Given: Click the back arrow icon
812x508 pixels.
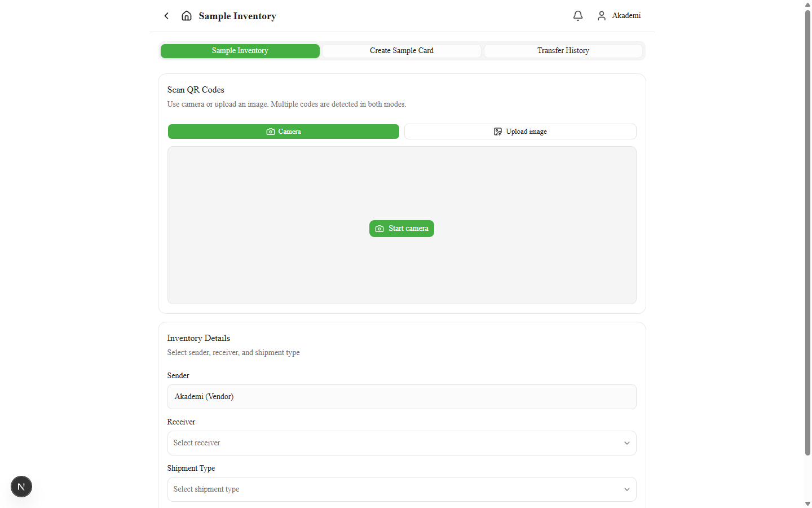Looking at the screenshot, I should (166, 16).
